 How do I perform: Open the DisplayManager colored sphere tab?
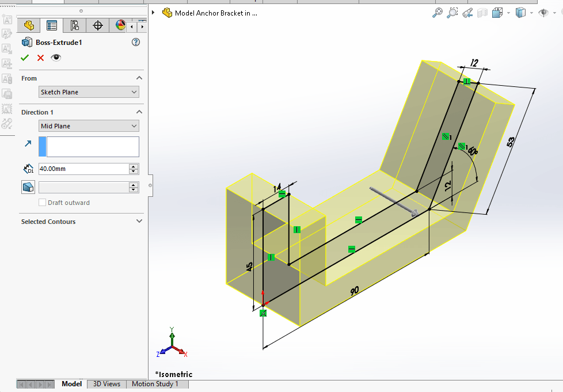click(x=120, y=25)
